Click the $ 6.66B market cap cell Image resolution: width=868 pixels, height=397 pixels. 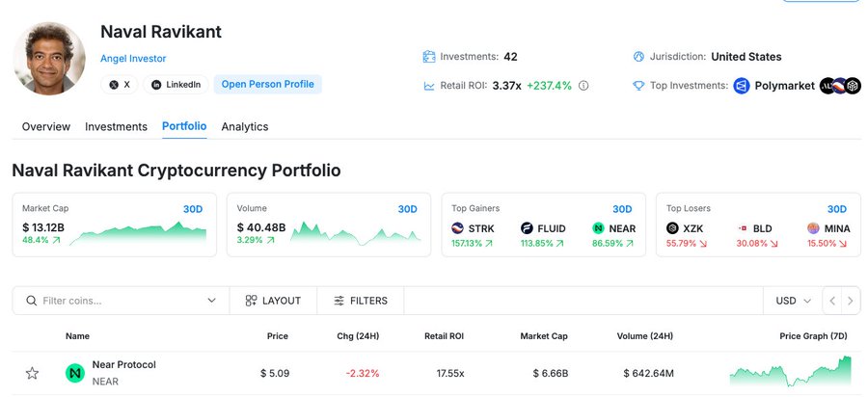pos(551,373)
